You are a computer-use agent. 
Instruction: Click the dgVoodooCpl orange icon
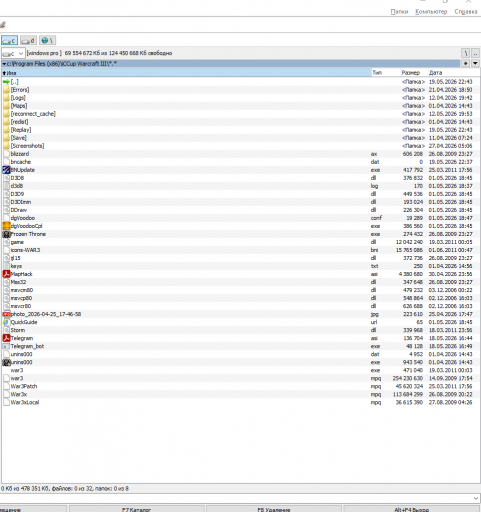click(6, 226)
